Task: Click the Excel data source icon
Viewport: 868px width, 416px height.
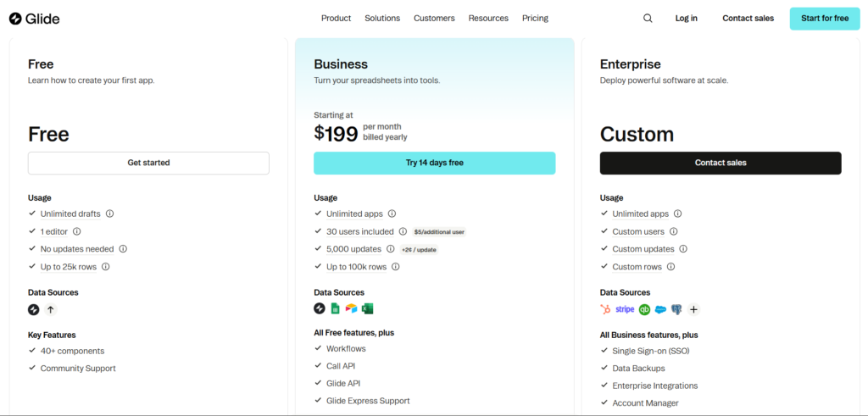Action: [368, 308]
